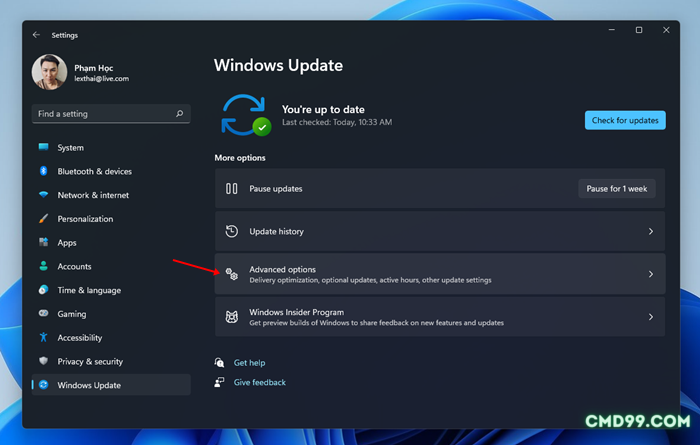Click the Privacy & security shield icon
The width and height of the screenshot is (700, 445).
point(43,361)
